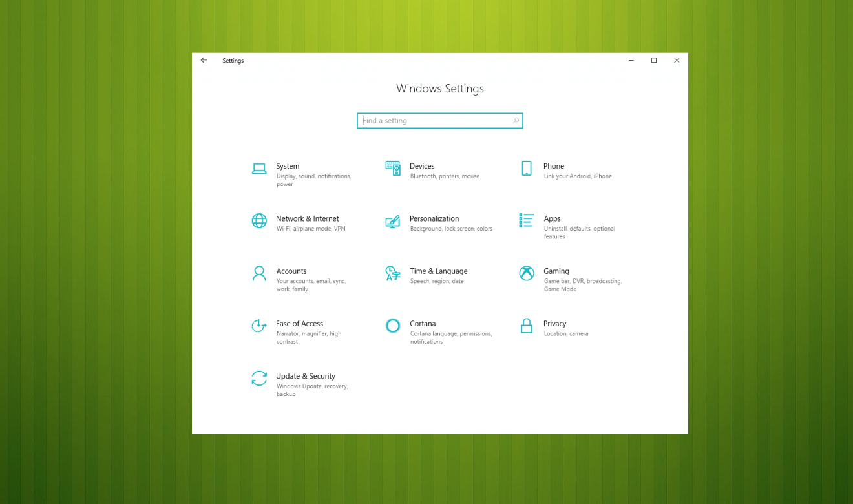
Task: Click the Privacy padlock icon
Action: click(527, 326)
